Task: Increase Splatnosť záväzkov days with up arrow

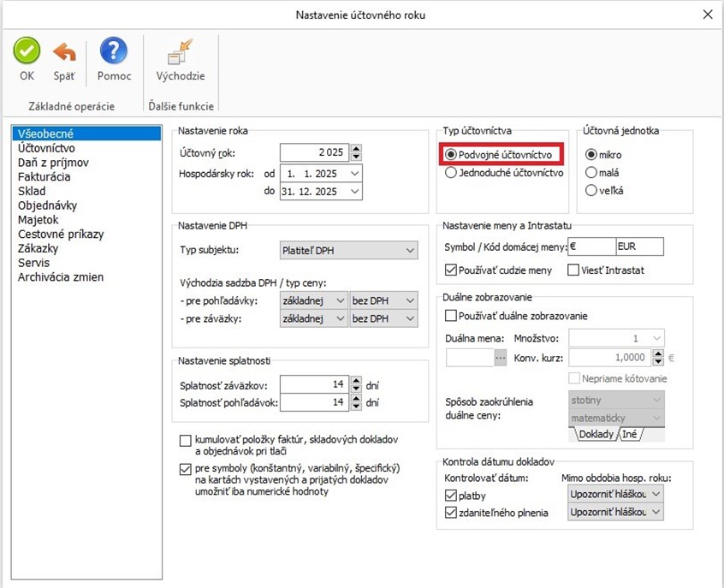Action: click(356, 380)
